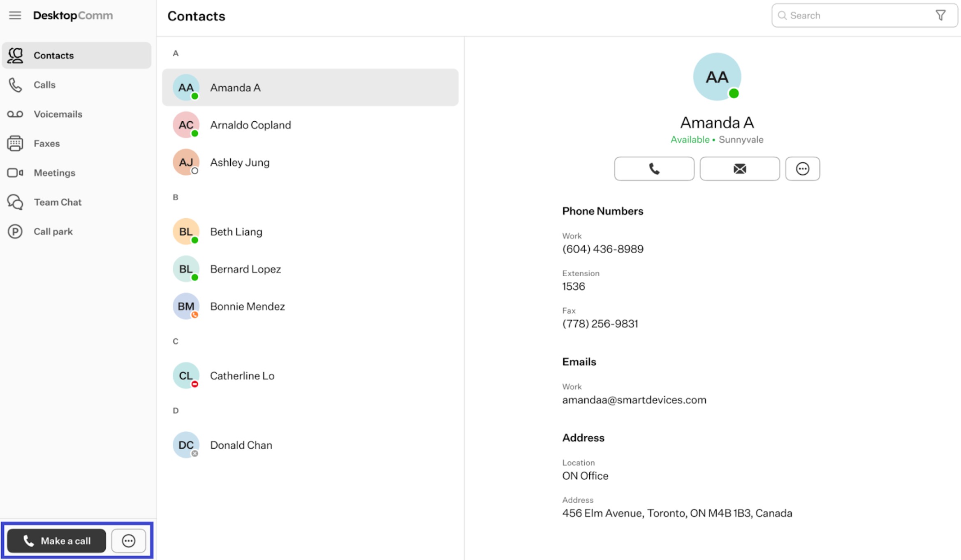Open Team Chat section in sidebar

[x=76, y=202]
